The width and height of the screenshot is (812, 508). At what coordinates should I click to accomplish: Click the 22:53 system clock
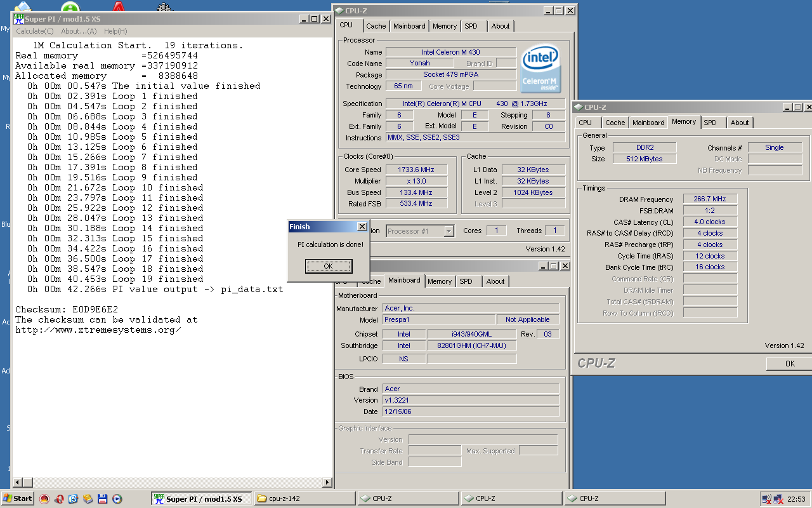pos(796,499)
